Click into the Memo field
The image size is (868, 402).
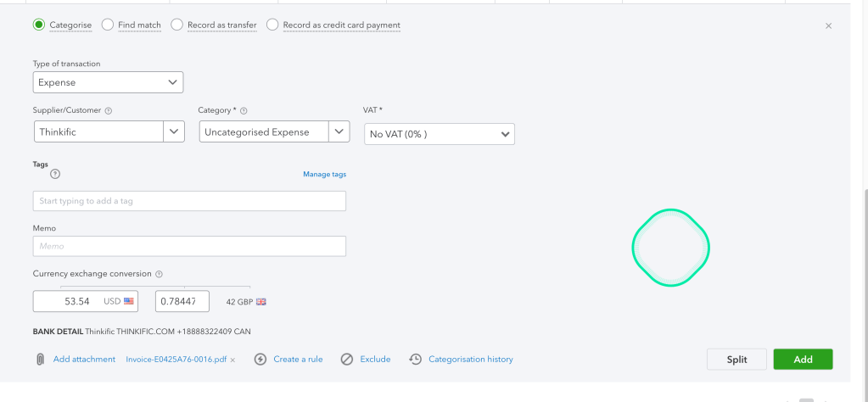coord(189,246)
